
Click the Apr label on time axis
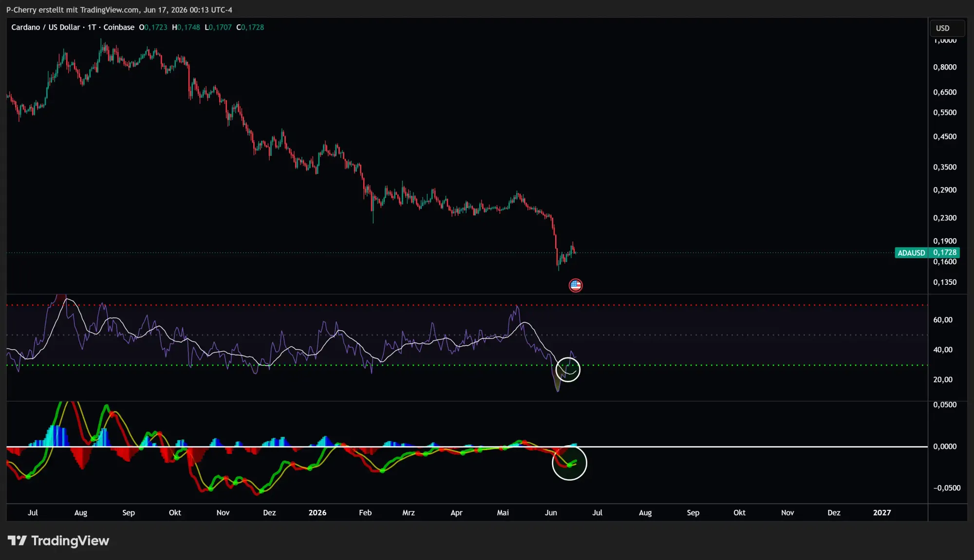456,513
